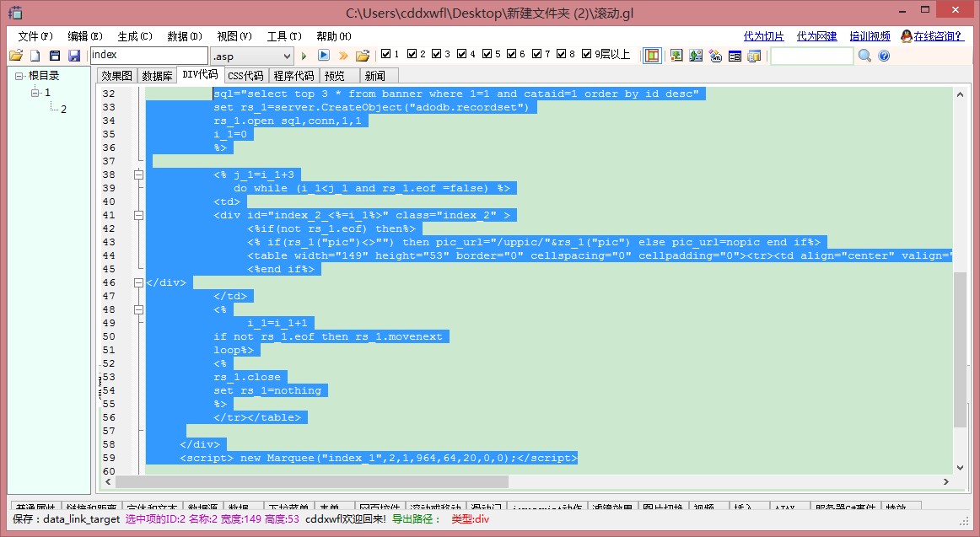
Task: Click the QQ penguin icon
Action: pos(907,36)
